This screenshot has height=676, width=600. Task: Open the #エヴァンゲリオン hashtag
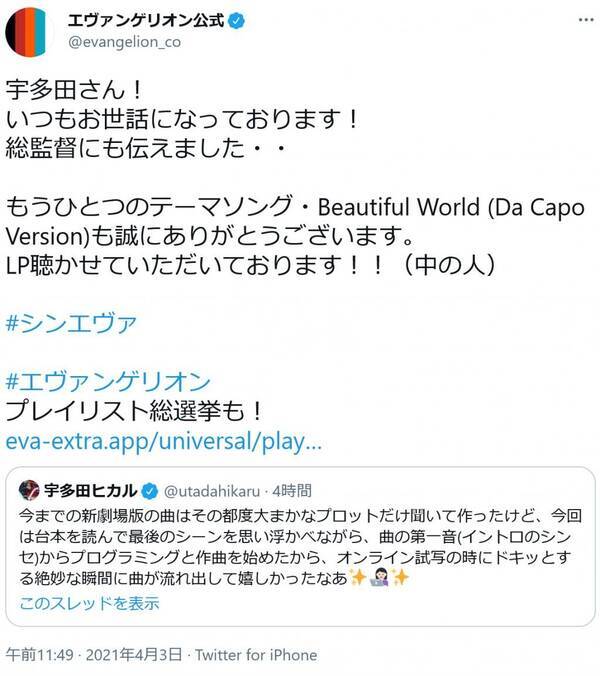click(x=108, y=381)
